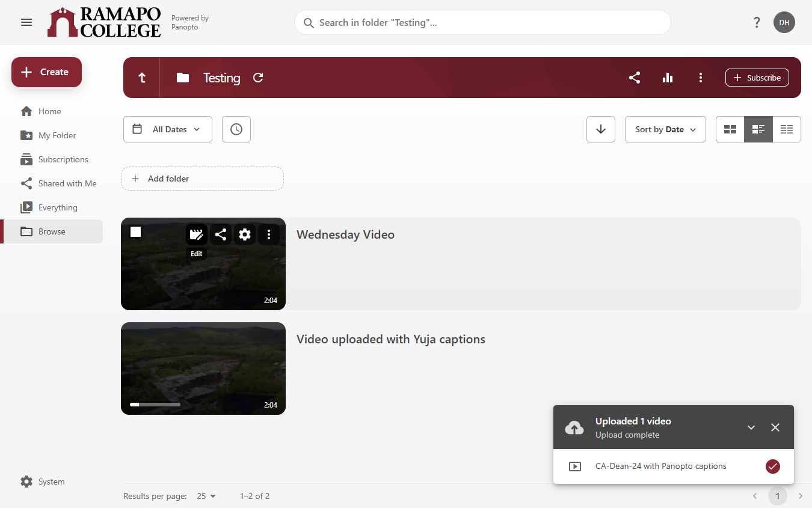812x508 pixels.
Task: Open My Folder in sidebar
Action: click(51, 135)
